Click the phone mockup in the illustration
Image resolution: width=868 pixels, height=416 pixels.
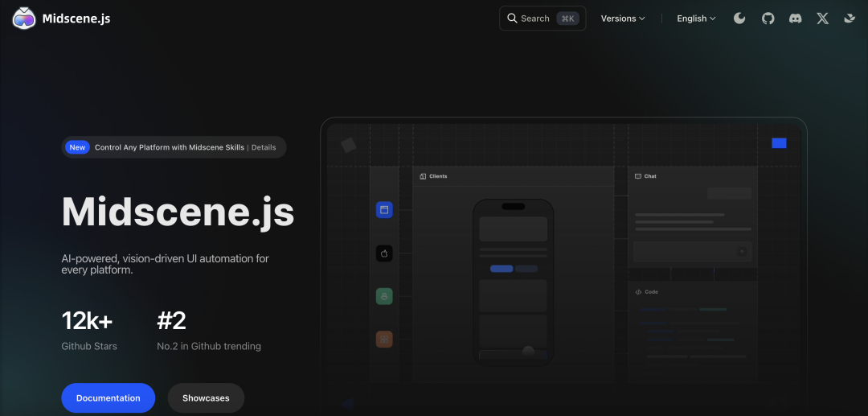pyautogui.click(x=513, y=282)
